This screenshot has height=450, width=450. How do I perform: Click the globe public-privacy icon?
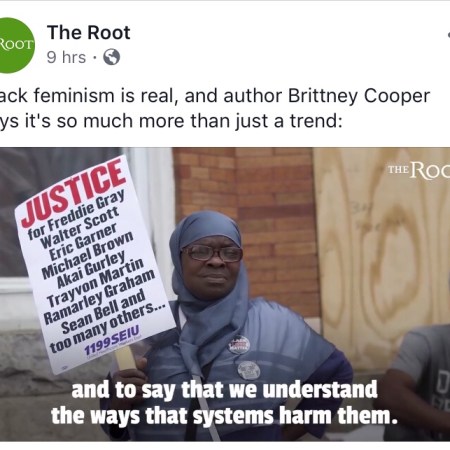(111, 57)
